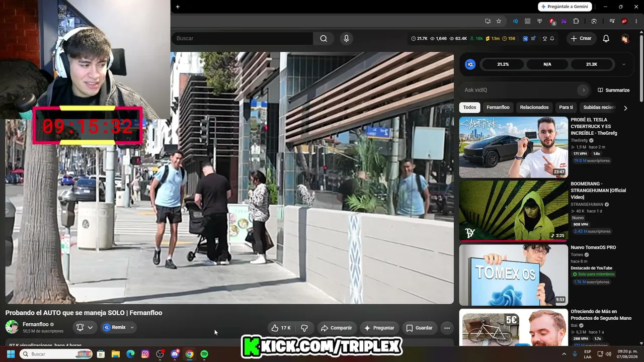This screenshot has height=362, width=644.
Task: Select the Todos filter chip
Action: pos(469,107)
